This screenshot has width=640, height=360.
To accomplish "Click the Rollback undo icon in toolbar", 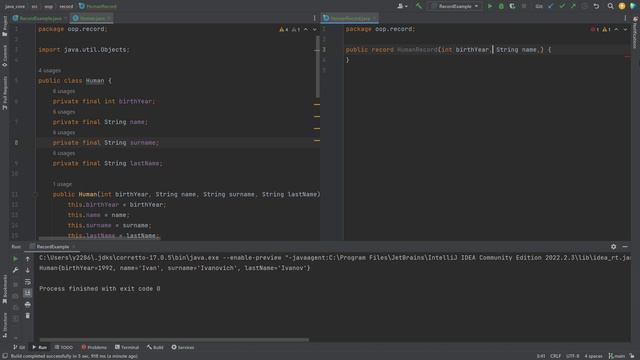I will tap(596, 6).
